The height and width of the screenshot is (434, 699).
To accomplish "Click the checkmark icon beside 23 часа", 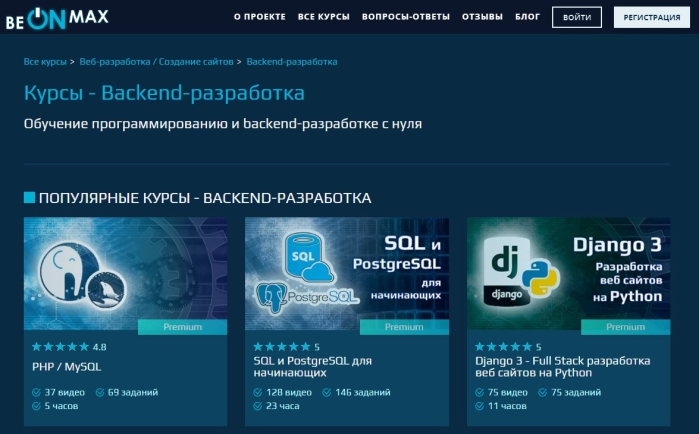I will 258,406.
